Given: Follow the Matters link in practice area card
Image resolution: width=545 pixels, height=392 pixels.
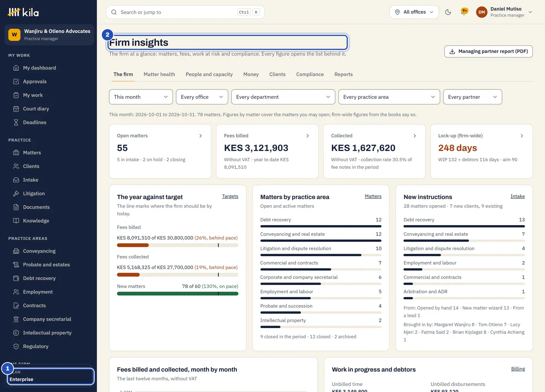Looking at the screenshot, I should tap(373, 196).
